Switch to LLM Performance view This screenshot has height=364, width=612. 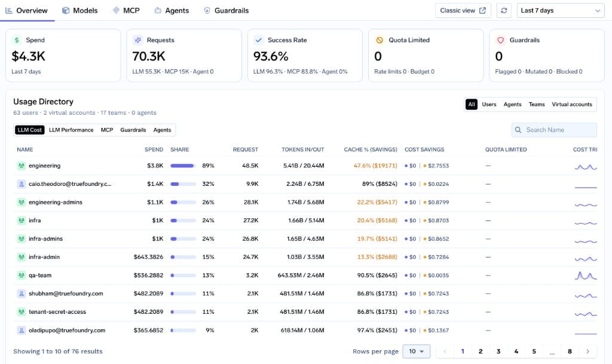point(71,130)
